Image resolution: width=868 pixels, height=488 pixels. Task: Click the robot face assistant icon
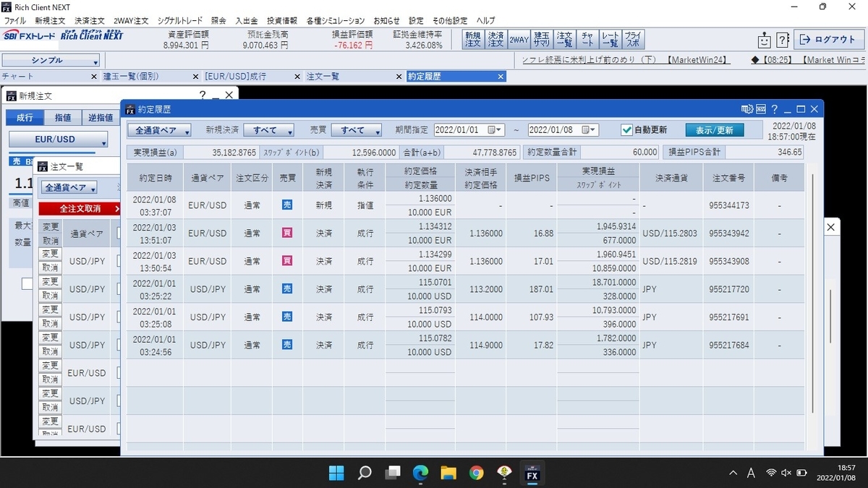(x=765, y=40)
